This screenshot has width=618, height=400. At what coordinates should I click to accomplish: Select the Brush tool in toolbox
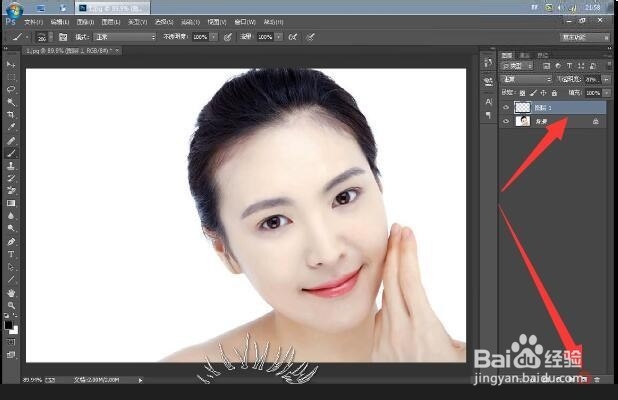point(11,153)
